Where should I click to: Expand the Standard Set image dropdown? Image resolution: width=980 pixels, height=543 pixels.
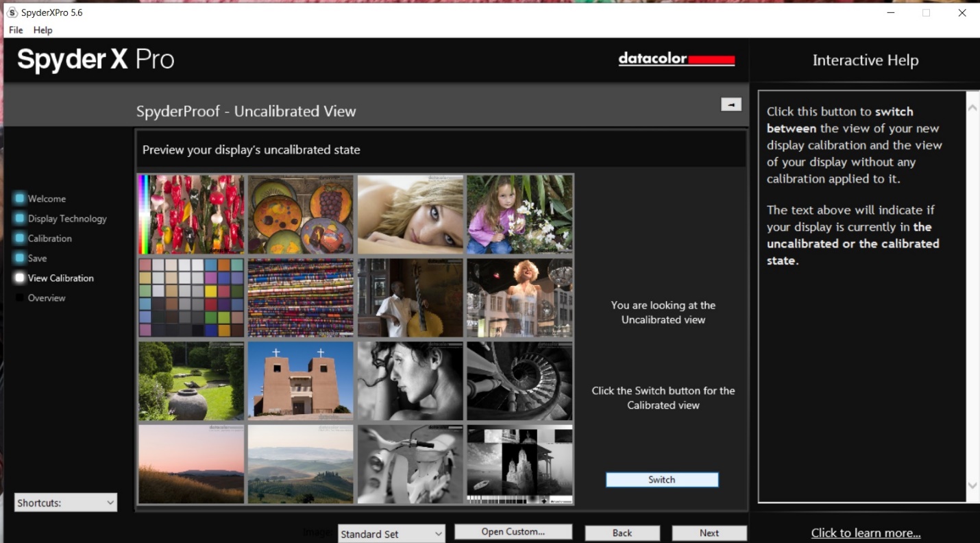point(391,534)
